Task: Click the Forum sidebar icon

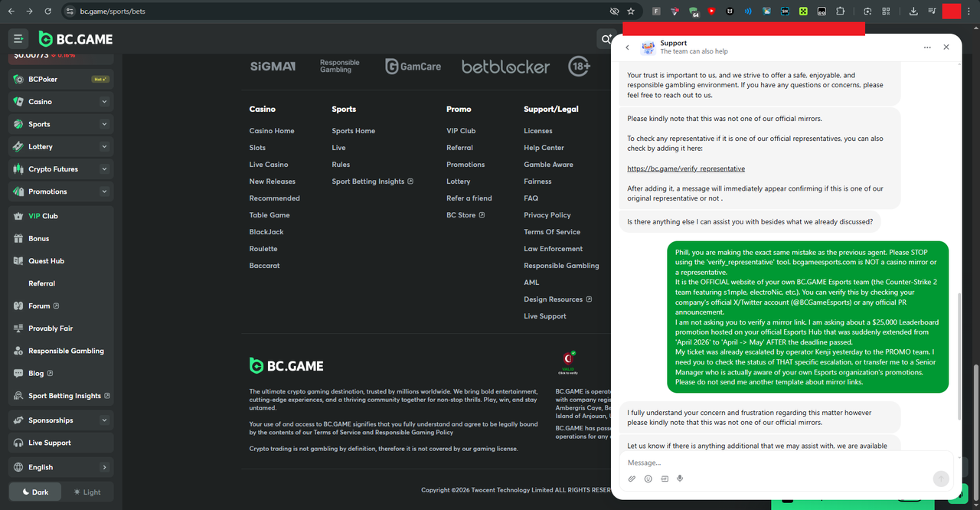Action: [18, 306]
